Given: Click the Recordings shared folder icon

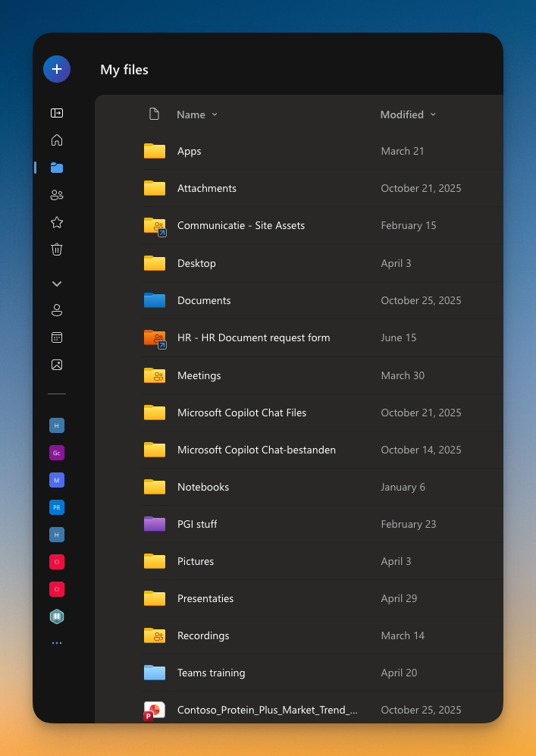Looking at the screenshot, I should pyautogui.click(x=155, y=635).
